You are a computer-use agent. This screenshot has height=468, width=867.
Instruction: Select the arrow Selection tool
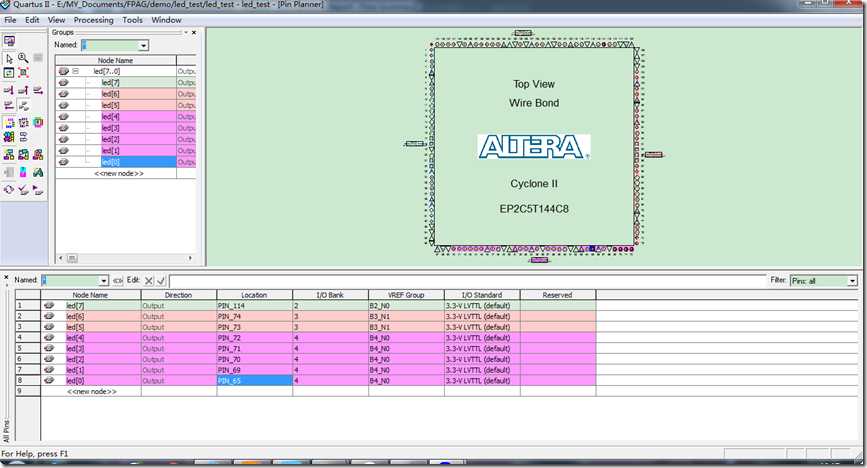9,58
